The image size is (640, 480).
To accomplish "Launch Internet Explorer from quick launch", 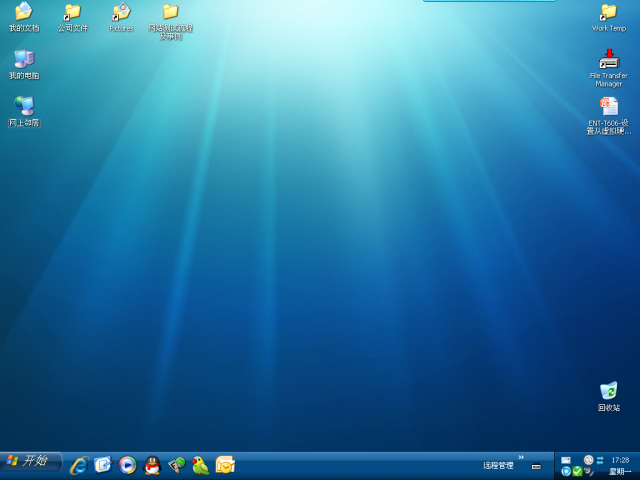I will (x=79, y=465).
